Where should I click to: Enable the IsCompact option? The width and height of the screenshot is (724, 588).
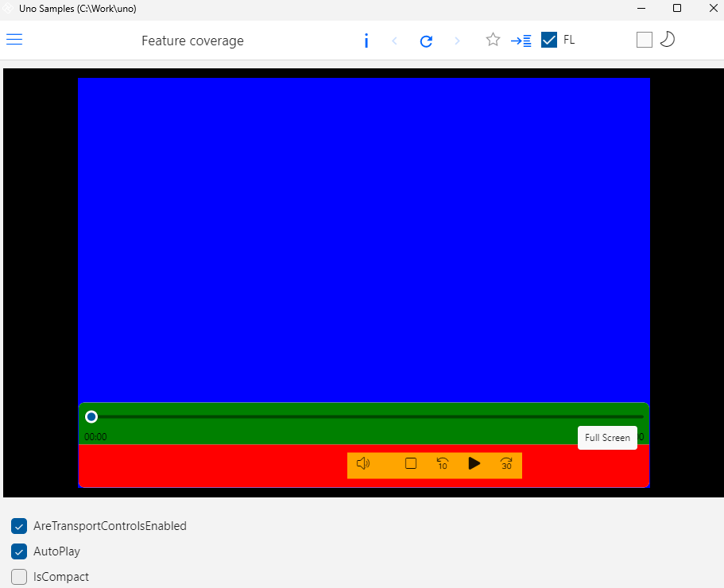click(19, 577)
